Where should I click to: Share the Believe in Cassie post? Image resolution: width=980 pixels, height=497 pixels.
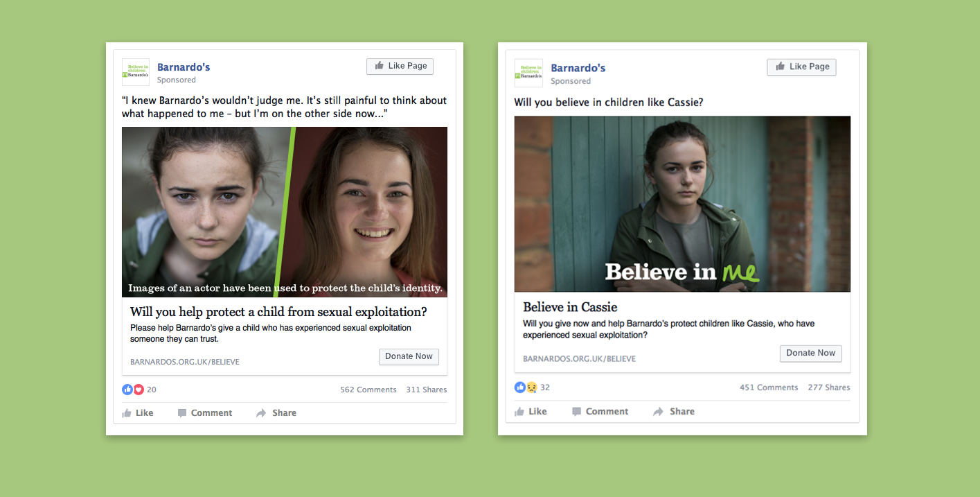point(674,412)
